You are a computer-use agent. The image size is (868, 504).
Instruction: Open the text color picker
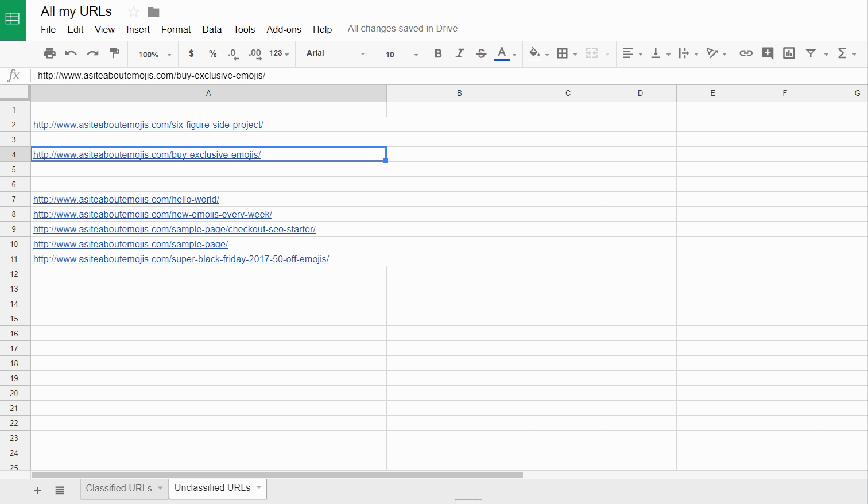[x=502, y=53]
